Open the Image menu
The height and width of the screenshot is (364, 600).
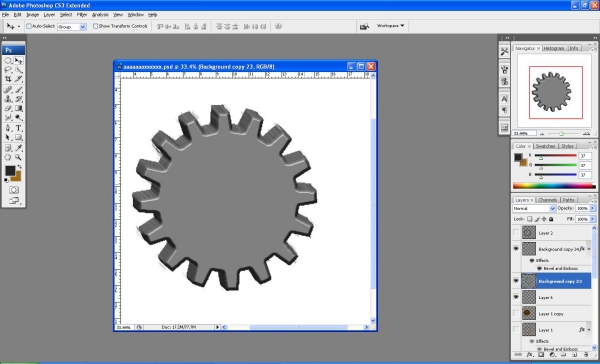pyautogui.click(x=33, y=15)
